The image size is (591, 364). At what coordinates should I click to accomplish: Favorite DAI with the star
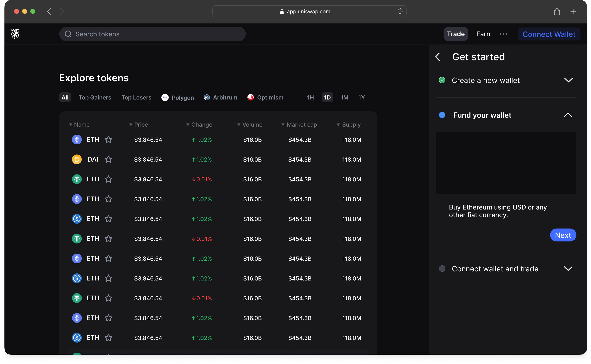(109, 159)
